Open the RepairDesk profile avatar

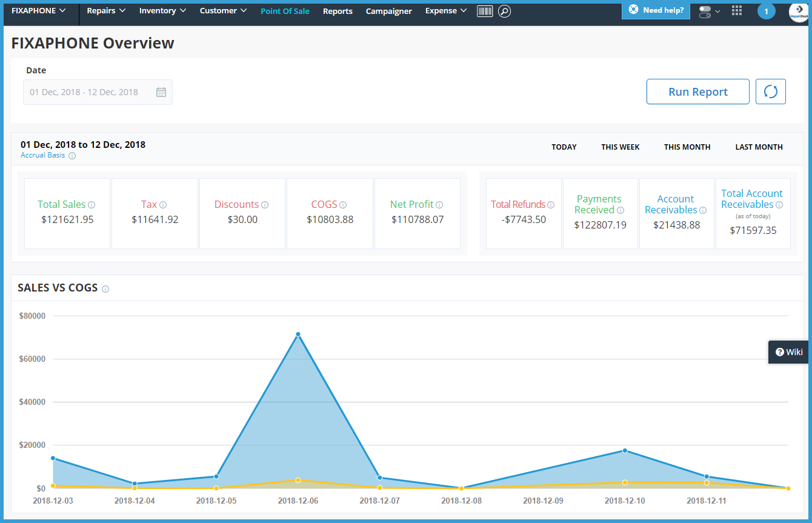(x=798, y=12)
